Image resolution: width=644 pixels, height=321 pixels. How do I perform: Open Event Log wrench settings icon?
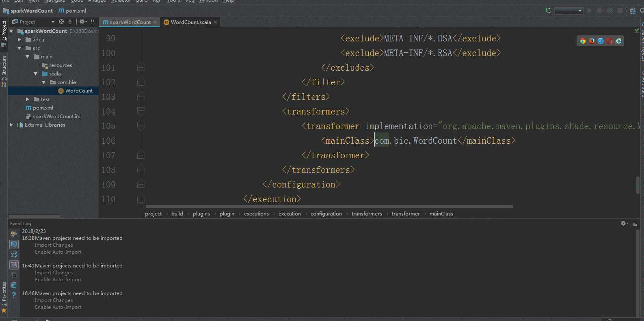click(x=14, y=234)
